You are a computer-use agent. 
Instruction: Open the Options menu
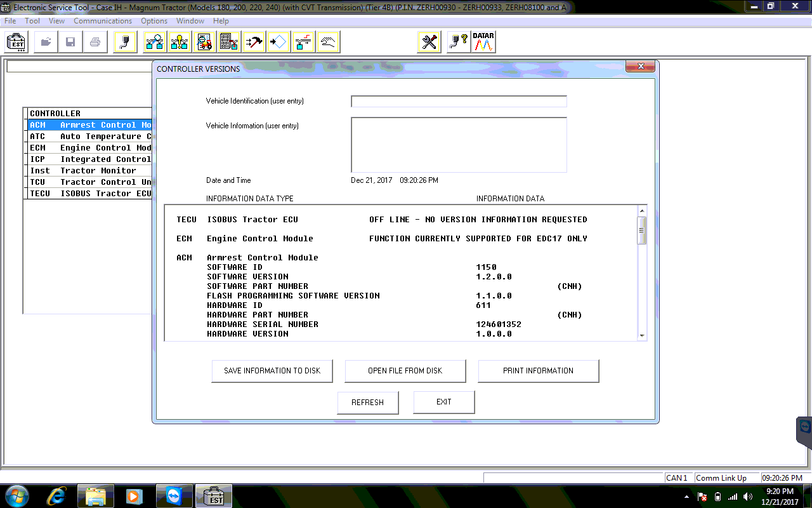point(154,21)
